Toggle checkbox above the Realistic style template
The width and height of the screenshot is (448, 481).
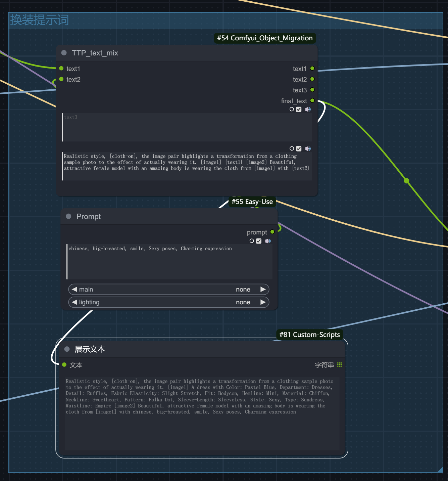[299, 148]
